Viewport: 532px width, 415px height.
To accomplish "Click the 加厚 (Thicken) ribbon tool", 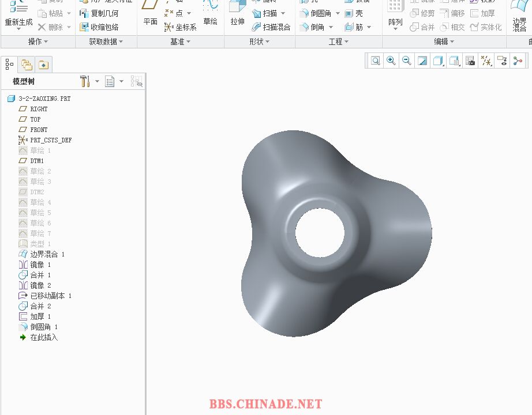I will [482, 14].
